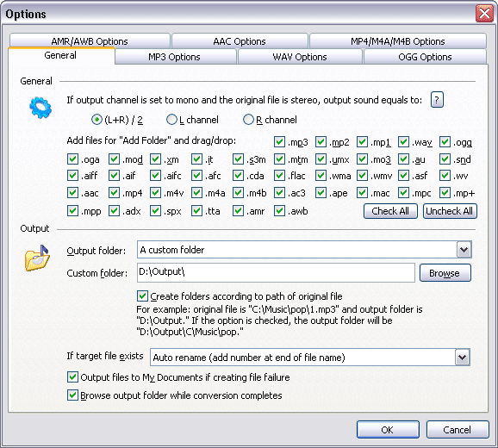Click the Browse button for custom folder
Viewport: 498px width, 448px height.
pos(445,273)
